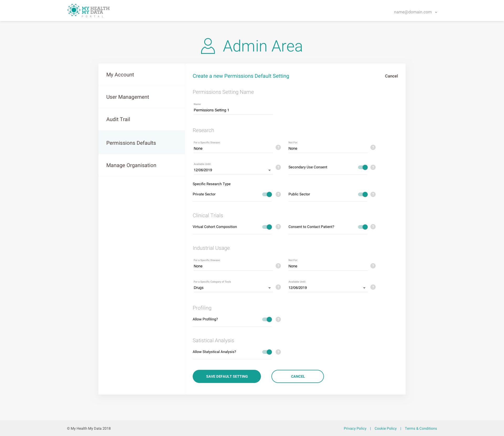Open help for Consent to Contact Patient
The image size is (504, 436).
(x=373, y=227)
